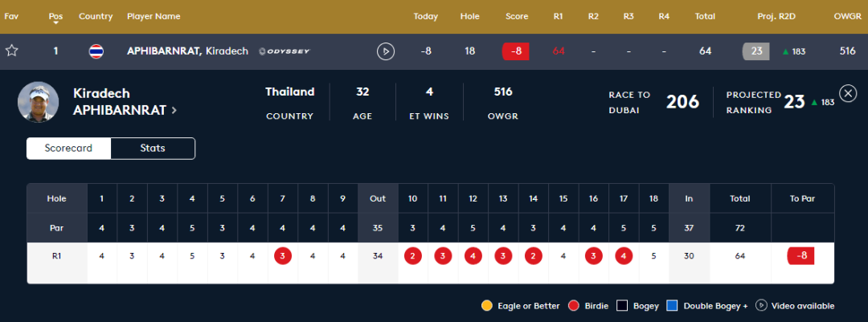This screenshot has height=322, width=868.
Task: Sort by the Pos column arrow
Action: pos(55,23)
